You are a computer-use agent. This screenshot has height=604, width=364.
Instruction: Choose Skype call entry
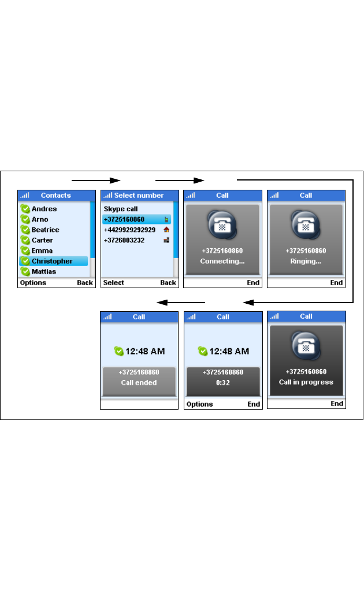pos(121,209)
